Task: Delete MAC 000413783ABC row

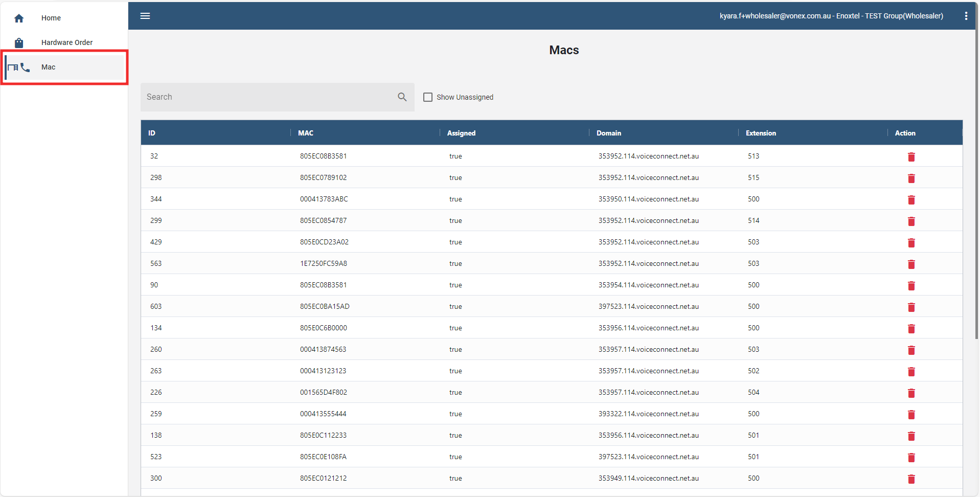Action: coord(911,200)
